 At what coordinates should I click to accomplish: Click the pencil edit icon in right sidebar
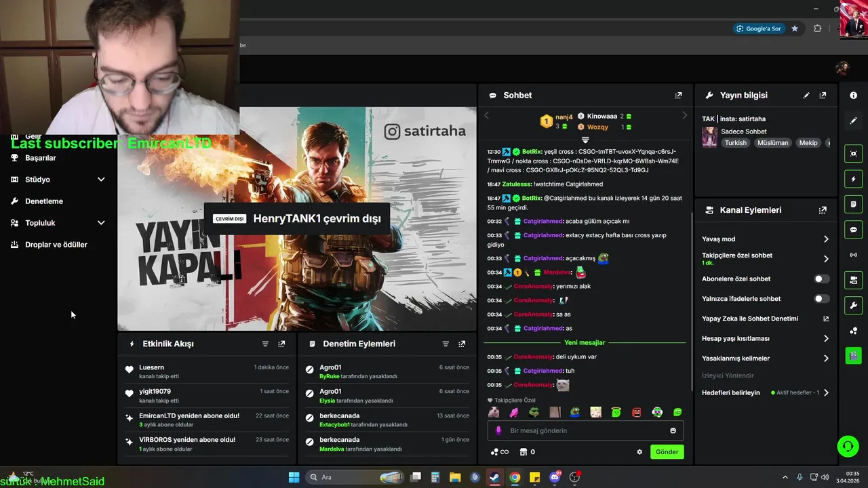[853, 121]
